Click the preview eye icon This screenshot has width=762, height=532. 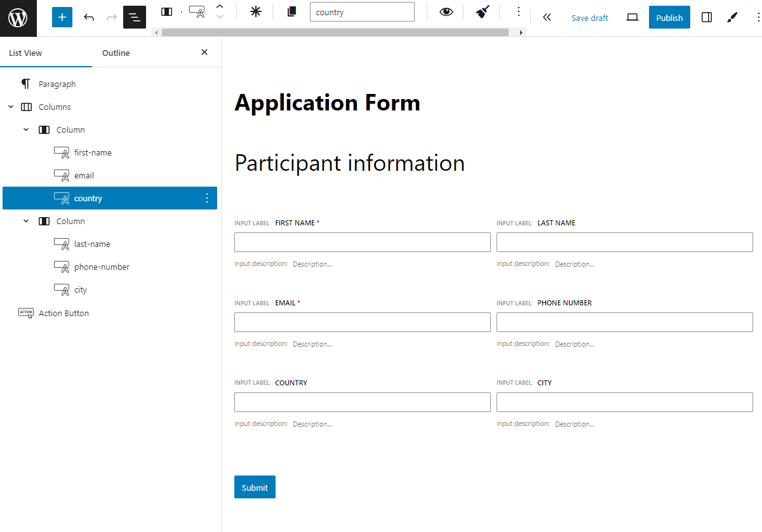pos(446,11)
